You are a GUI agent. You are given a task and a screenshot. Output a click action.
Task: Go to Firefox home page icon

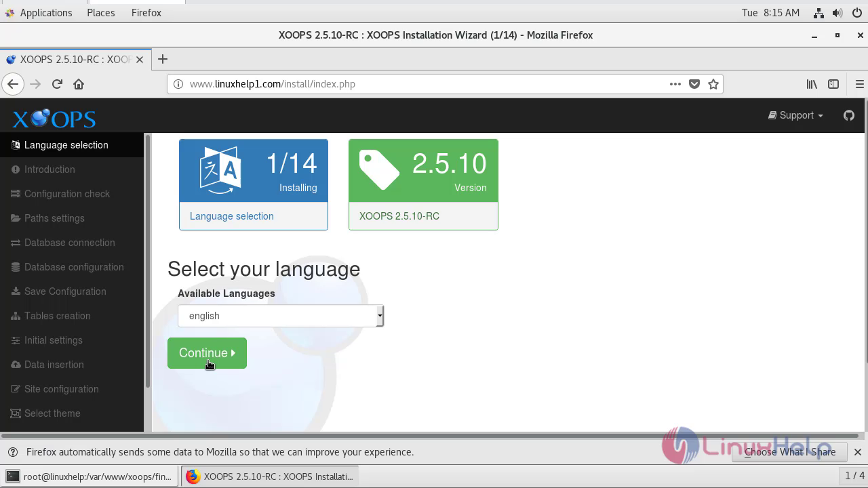pyautogui.click(x=79, y=84)
